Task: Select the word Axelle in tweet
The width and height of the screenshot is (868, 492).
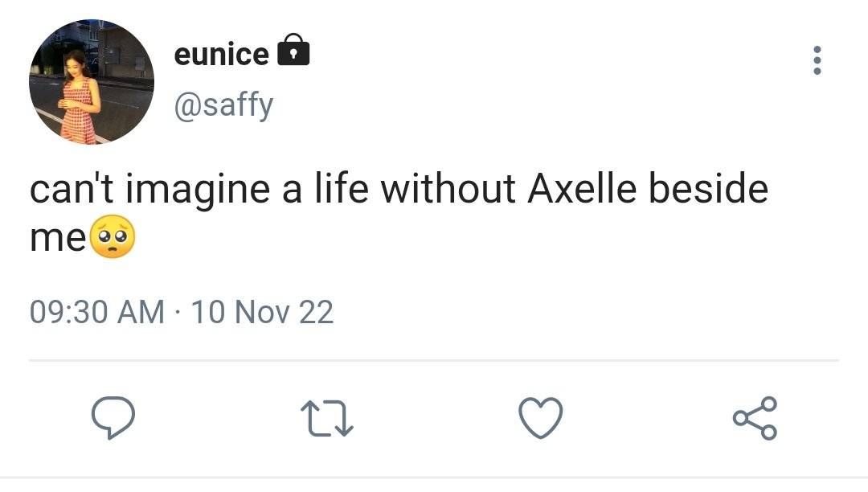Action: (582, 188)
